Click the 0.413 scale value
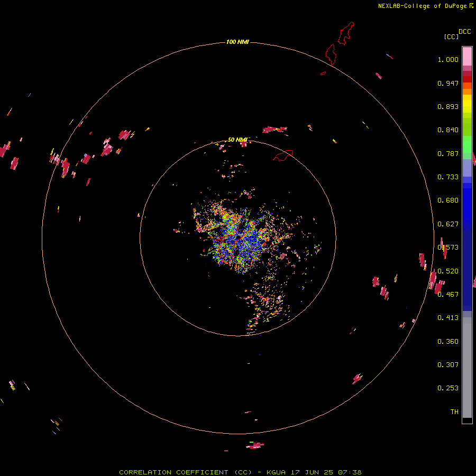 click(448, 318)
